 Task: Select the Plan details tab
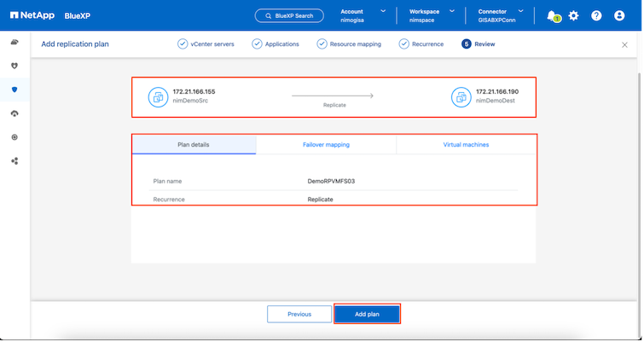[193, 145]
